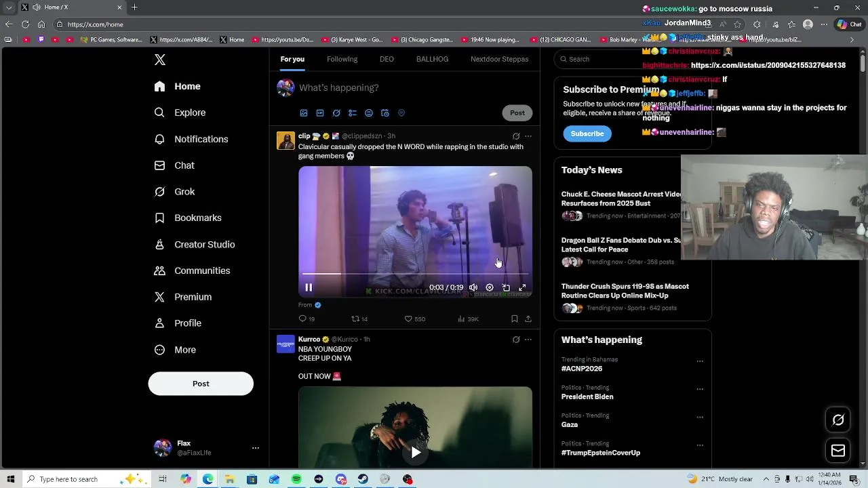Image resolution: width=868 pixels, height=488 pixels.
Task: Open Grok in the sidebar
Action: click(x=174, y=192)
